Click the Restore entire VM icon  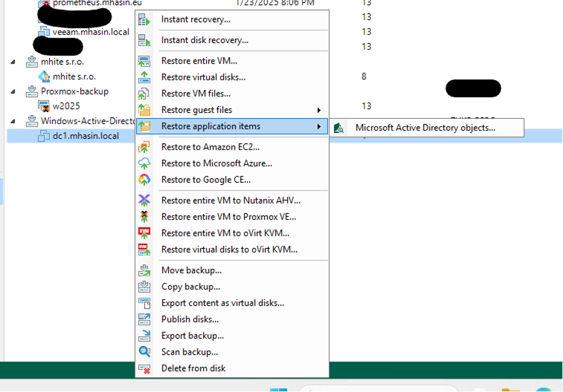(144, 61)
